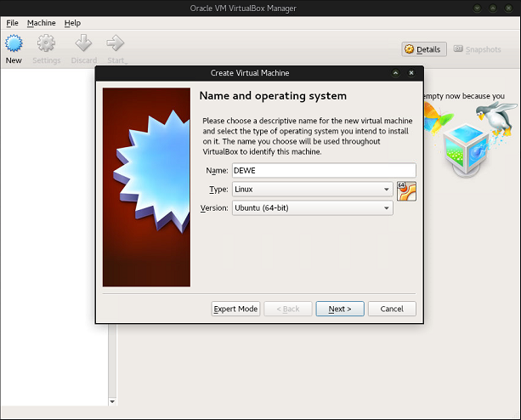Open the Type dropdown showing Linux
This screenshot has width=521, height=420.
pyautogui.click(x=312, y=189)
